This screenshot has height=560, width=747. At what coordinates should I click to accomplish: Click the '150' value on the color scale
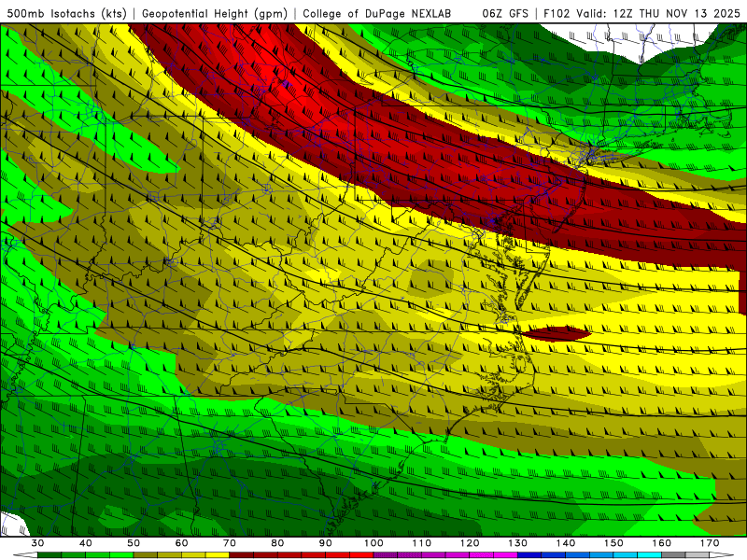point(613,543)
